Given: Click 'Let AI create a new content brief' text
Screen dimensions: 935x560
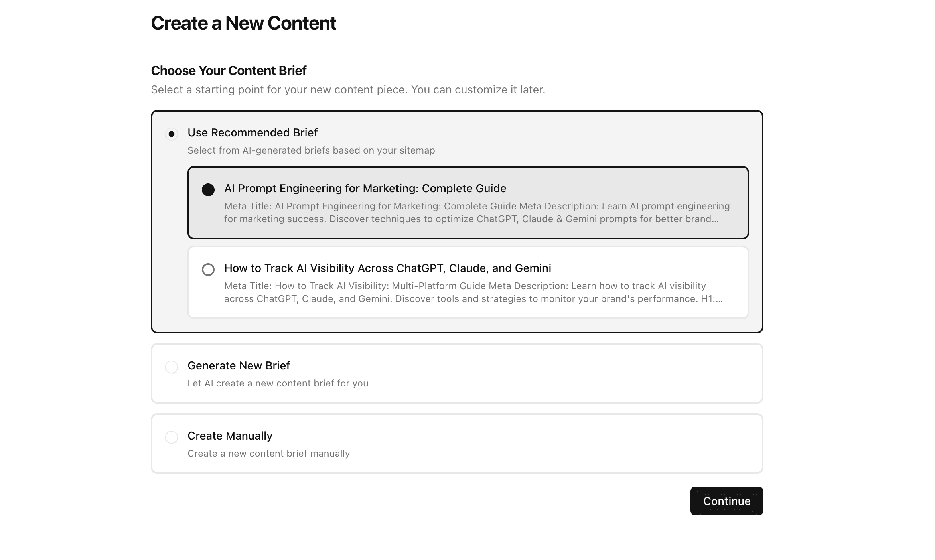Looking at the screenshot, I should 278,383.
